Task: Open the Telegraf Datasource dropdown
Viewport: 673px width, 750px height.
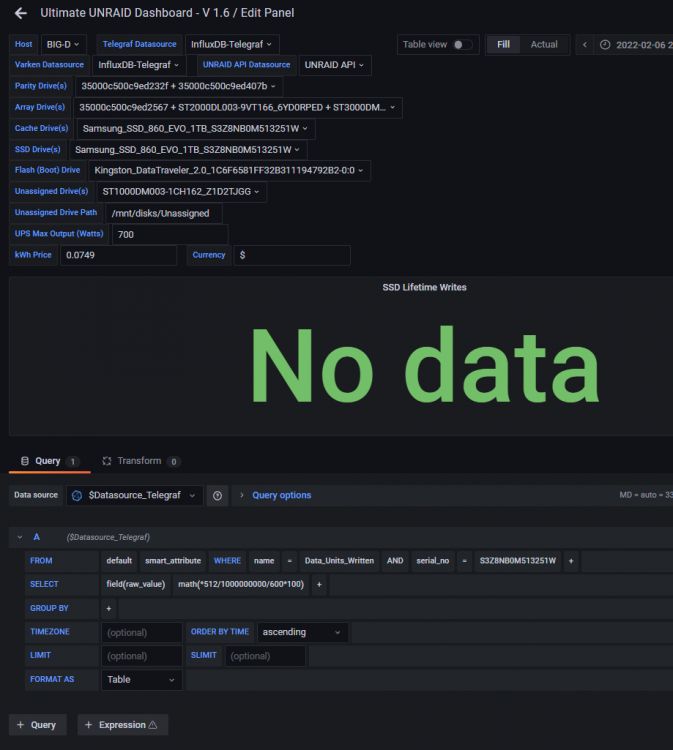Action: click(232, 44)
